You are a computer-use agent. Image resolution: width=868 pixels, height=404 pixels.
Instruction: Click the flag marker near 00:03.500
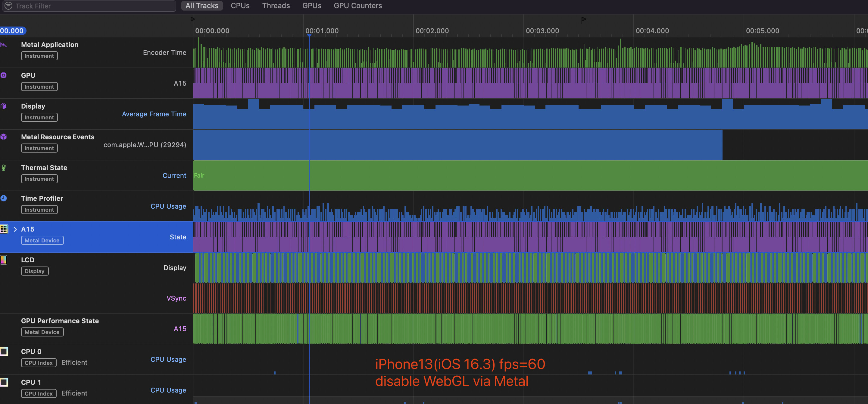[x=584, y=20]
